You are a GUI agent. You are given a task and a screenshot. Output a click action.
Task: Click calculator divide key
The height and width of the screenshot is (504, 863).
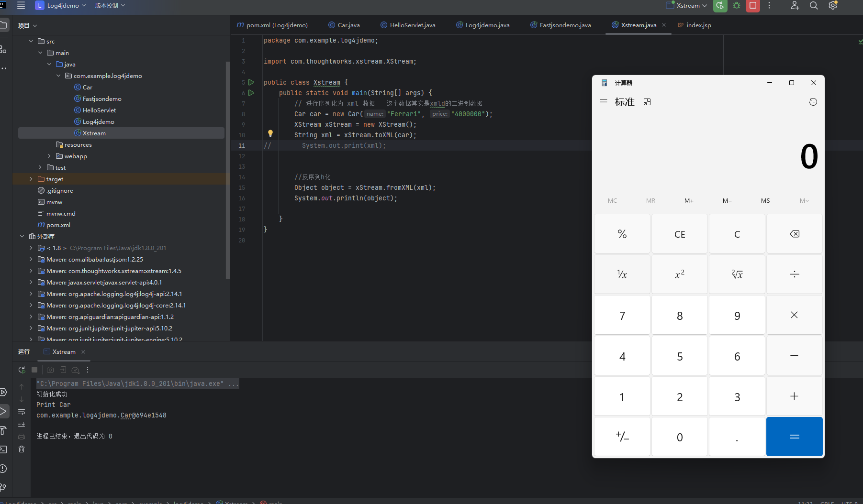click(x=795, y=274)
